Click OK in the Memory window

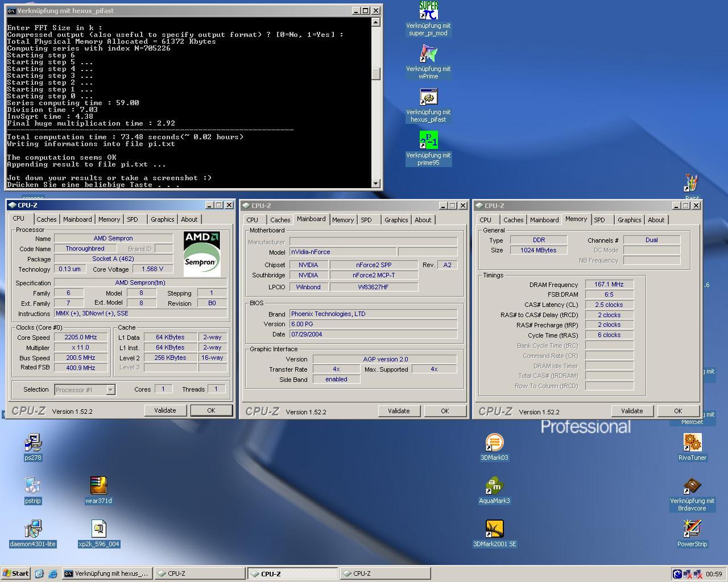(678, 411)
